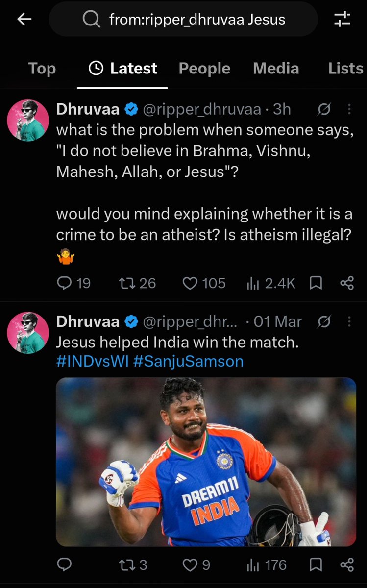Edit the search query field
This screenshot has width=367, height=588.
pos(183,19)
